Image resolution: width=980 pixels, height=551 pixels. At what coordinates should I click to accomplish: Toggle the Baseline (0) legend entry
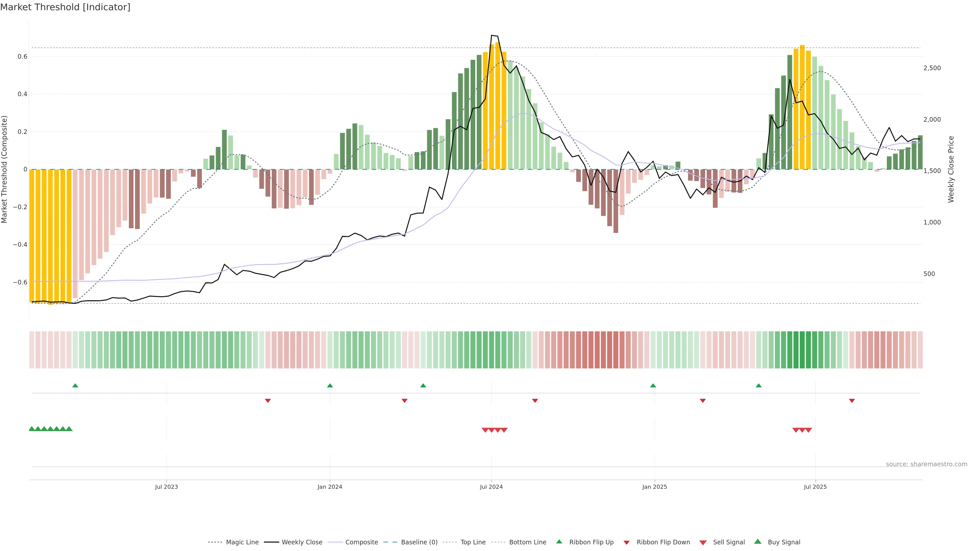pyautogui.click(x=419, y=542)
